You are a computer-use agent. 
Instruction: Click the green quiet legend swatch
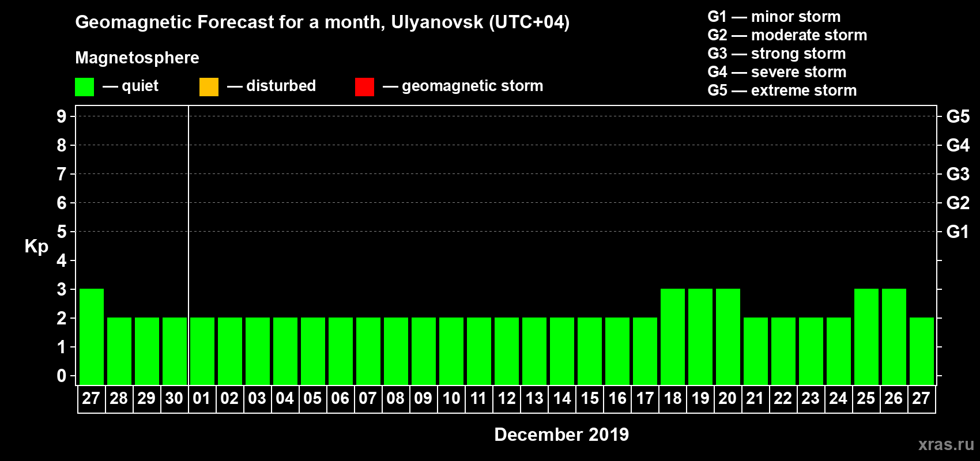(84, 87)
